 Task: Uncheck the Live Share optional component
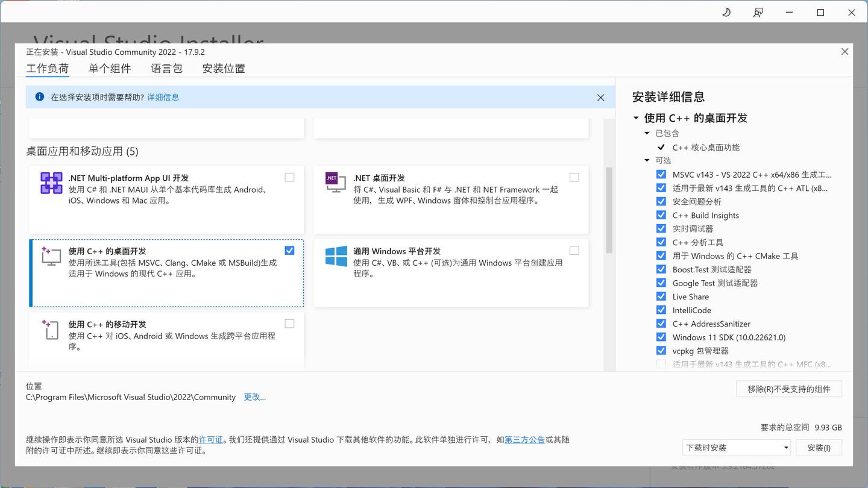coord(661,296)
